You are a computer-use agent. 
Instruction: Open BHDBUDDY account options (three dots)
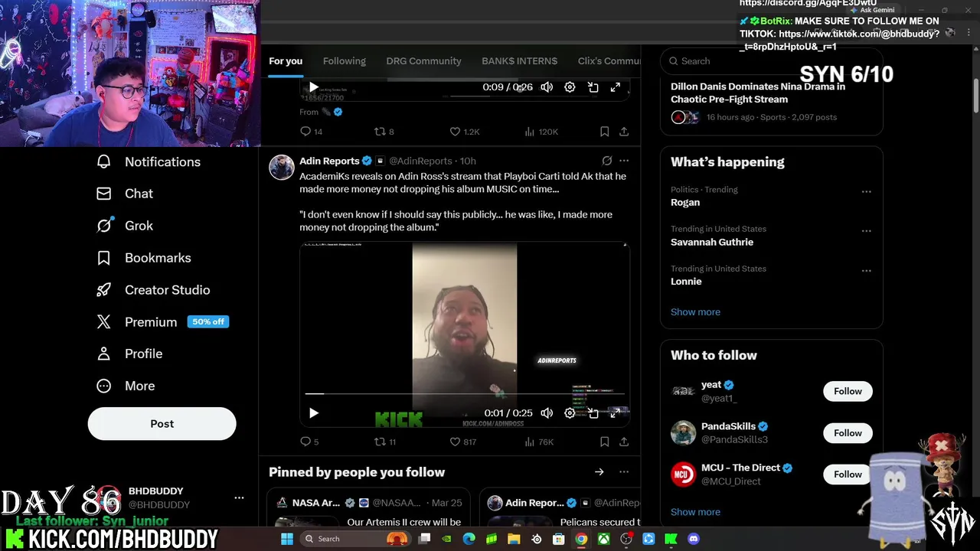pos(239,497)
